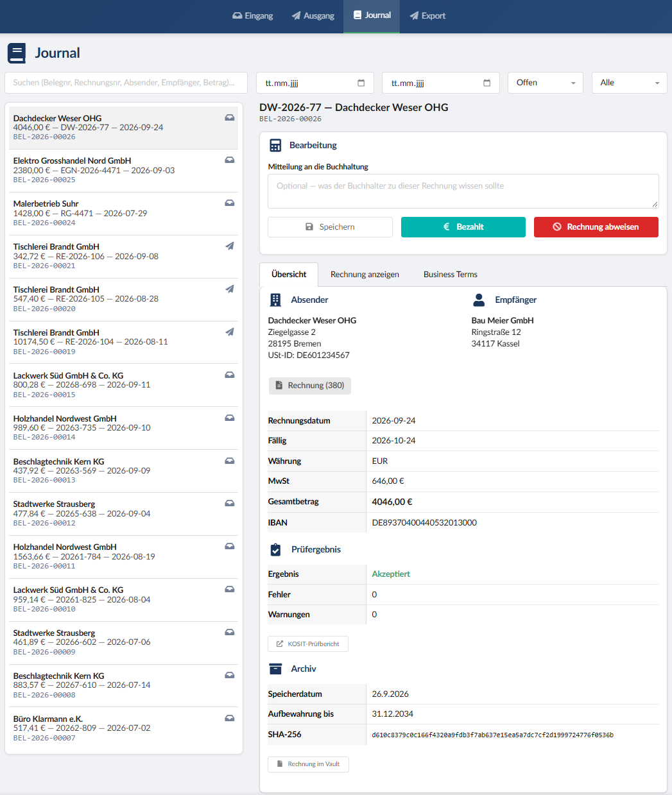Click the Empfänger person icon
The image size is (672, 795).
[479, 300]
